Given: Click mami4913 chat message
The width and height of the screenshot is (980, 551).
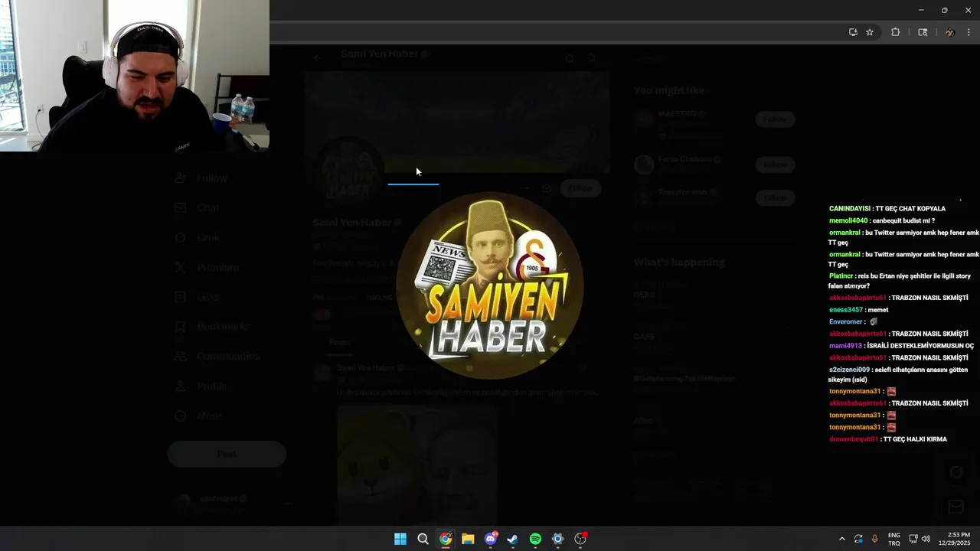Looking at the screenshot, I should point(901,346).
